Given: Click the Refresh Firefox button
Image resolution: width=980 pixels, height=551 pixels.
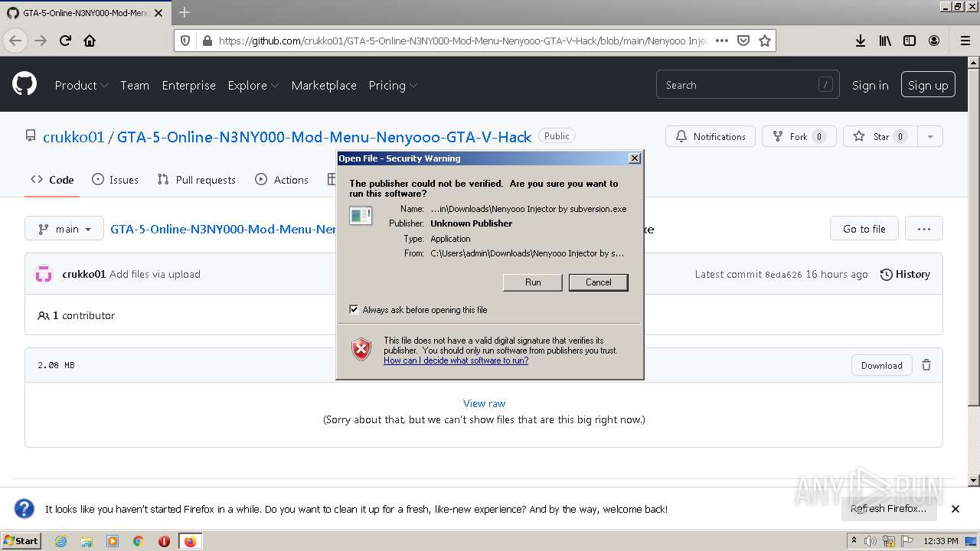Looking at the screenshot, I should (888, 509).
